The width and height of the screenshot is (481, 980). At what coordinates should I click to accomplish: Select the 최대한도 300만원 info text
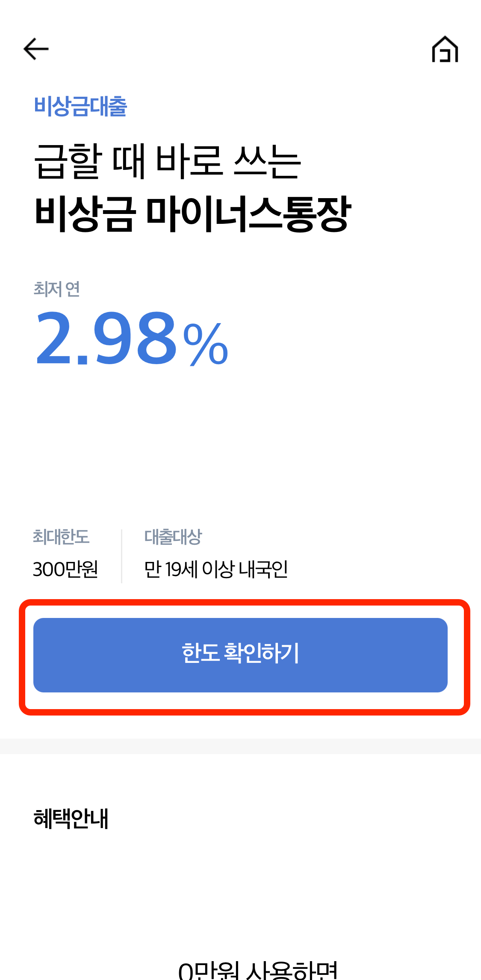(66, 569)
